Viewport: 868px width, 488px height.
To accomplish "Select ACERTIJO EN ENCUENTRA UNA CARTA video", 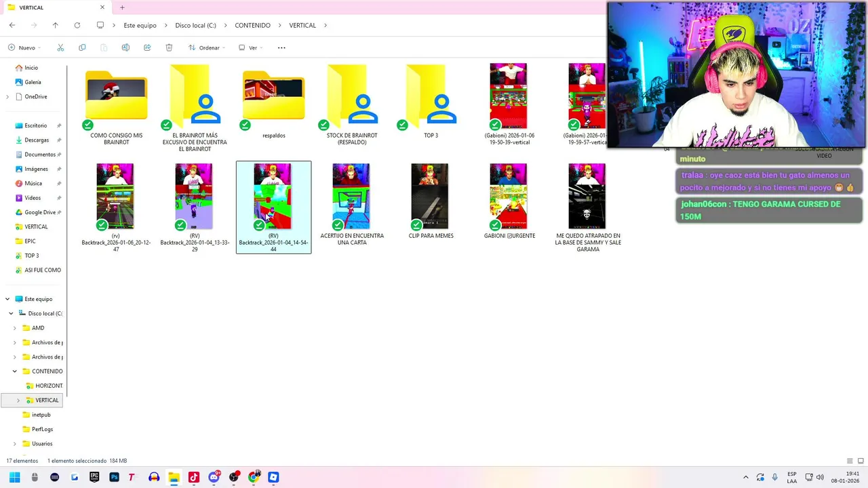I will pyautogui.click(x=353, y=205).
